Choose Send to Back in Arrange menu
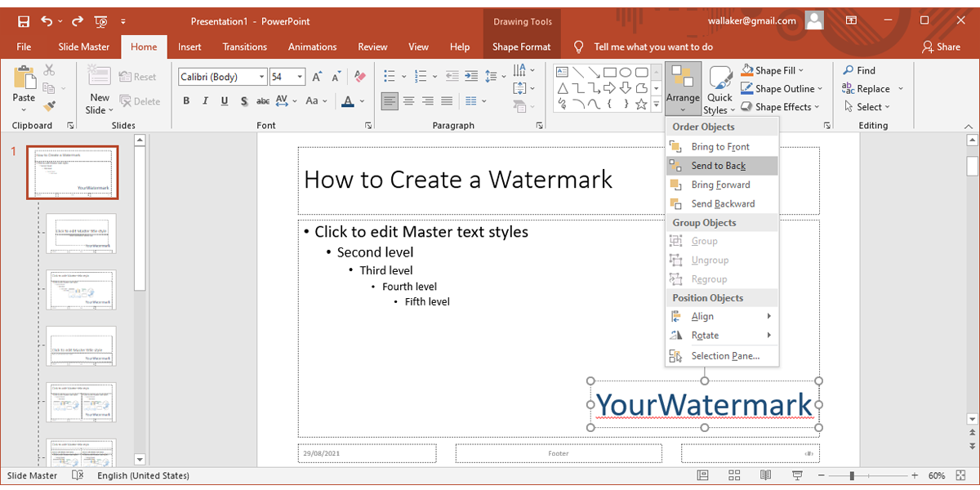The image size is (980, 490). pyautogui.click(x=722, y=166)
